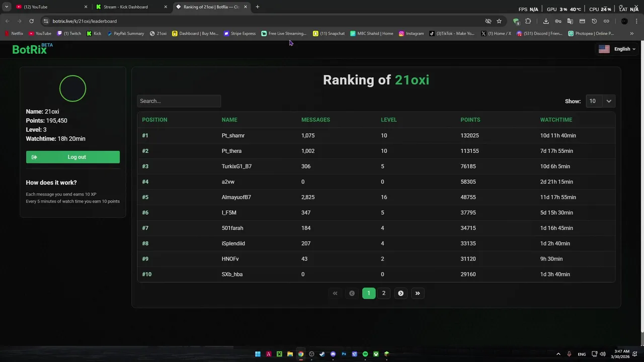Click the Log out button

tap(73, 157)
